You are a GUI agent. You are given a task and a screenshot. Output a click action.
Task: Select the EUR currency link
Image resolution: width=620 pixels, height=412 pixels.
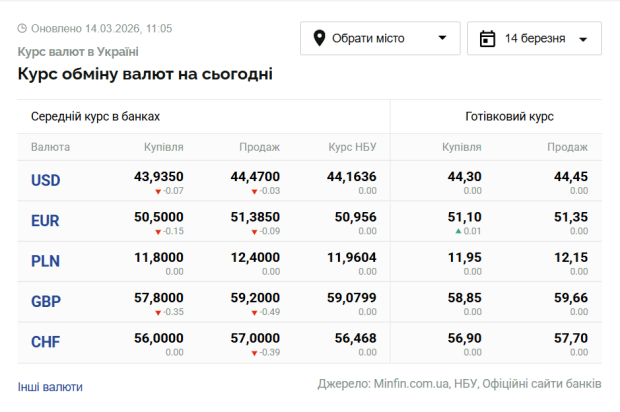[x=46, y=221]
